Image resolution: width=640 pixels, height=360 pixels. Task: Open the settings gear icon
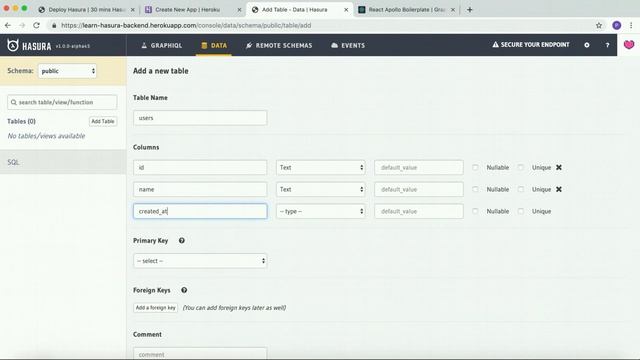coord(587,45)
